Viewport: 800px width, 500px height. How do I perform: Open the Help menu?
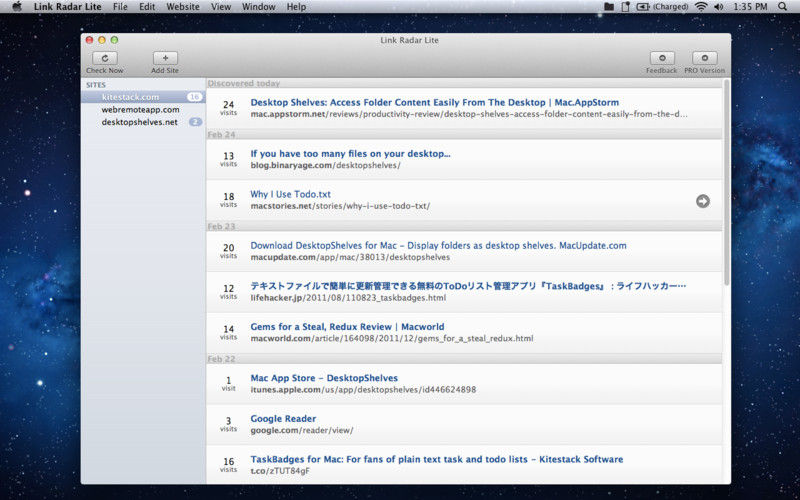(x=296, y=7)
